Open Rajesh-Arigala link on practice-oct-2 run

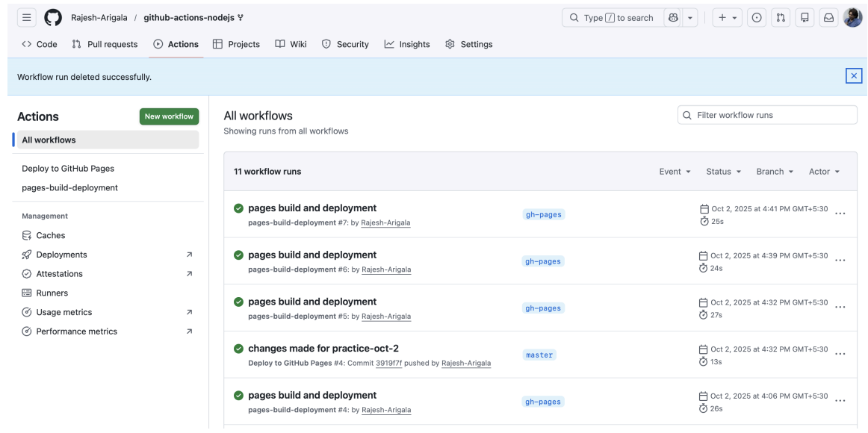[466, 364]
